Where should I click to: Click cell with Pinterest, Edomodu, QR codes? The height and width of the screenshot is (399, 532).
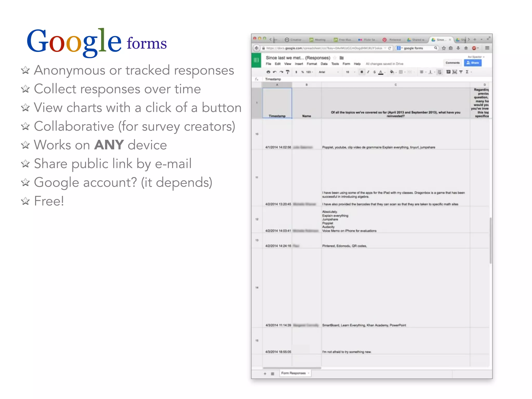tap(396, 241)
